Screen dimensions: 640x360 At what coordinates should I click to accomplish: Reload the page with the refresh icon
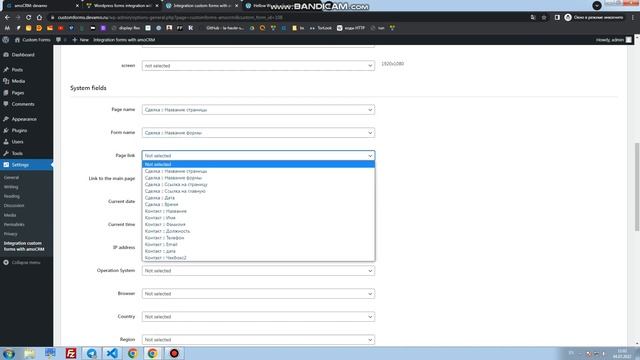pos(29,18)
